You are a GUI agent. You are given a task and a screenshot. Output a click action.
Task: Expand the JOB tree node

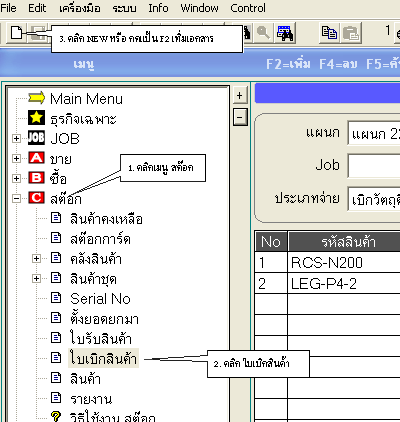click(x=16, y=138)
